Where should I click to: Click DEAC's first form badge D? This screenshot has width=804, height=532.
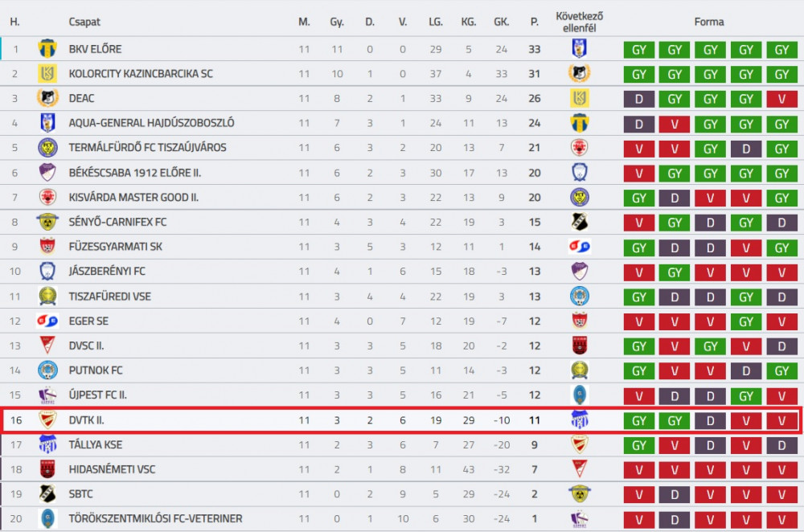pyautogui.click(x=639, y=99)
